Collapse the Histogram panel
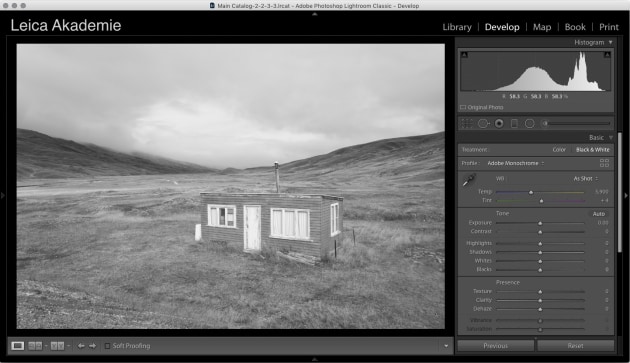The image size is (630, 363). coord(610,42)
